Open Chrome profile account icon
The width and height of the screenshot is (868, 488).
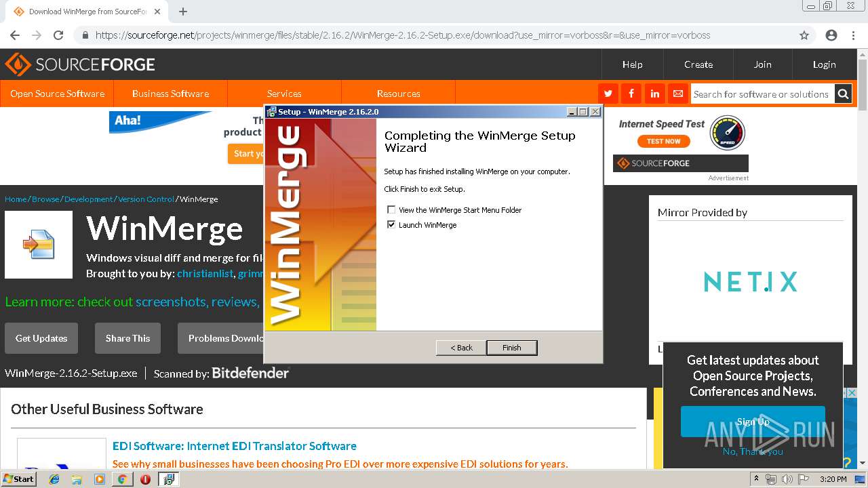[x=831, y=35]
